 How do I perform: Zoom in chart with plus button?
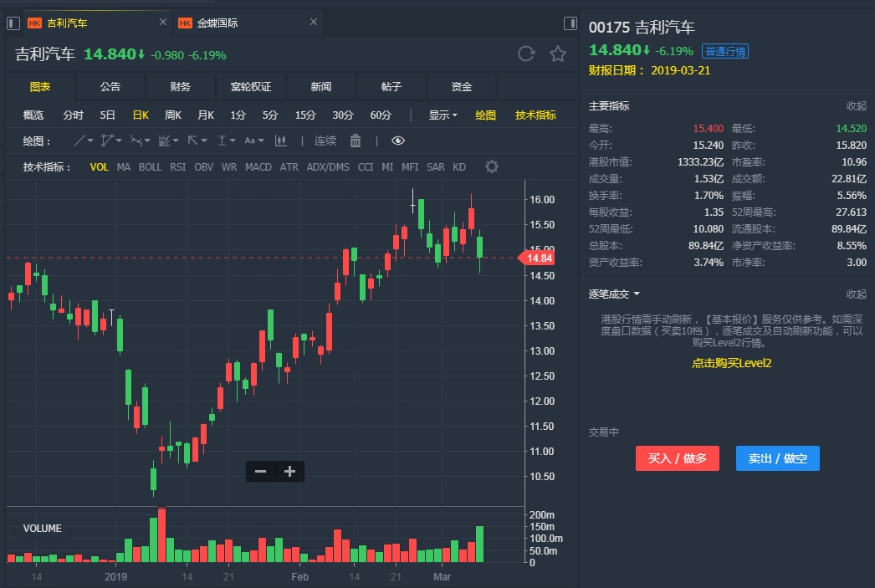[x=289, y=472]
